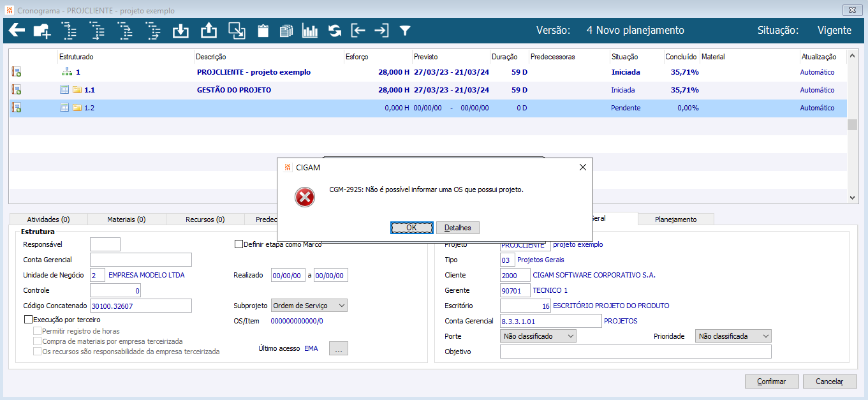
Task: Toggle Permitir registro de horas checkbox
Action: click(x=37, y=331)
